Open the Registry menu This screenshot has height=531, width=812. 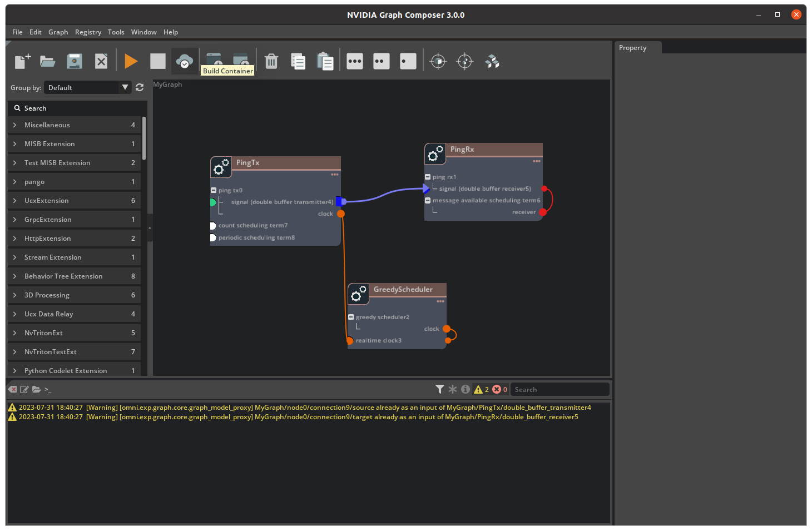coord(88,32)
